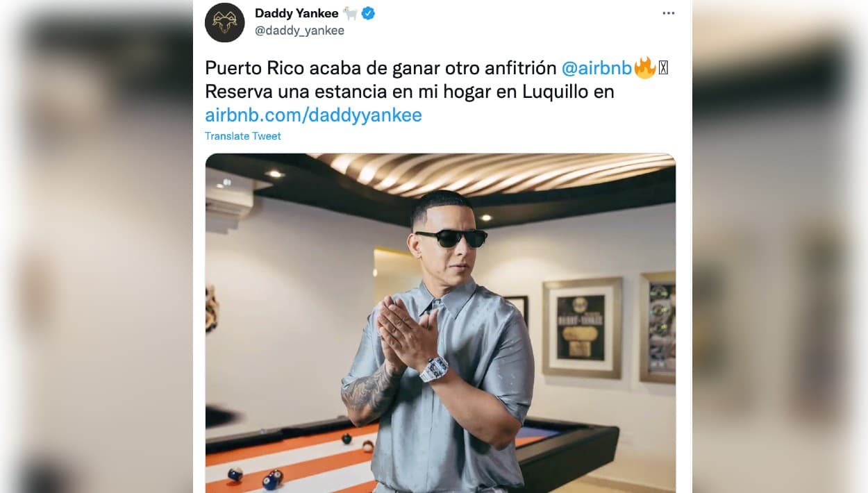This screenshot has height=493, width=868.
Task: Click Daddy Yankee's profile avatar
Action: point(224,22)
